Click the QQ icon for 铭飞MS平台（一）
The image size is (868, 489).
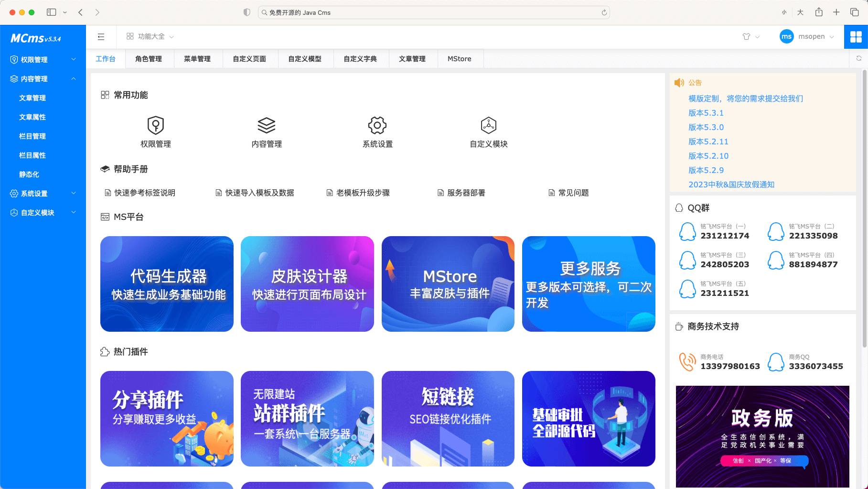click(687, 231)
